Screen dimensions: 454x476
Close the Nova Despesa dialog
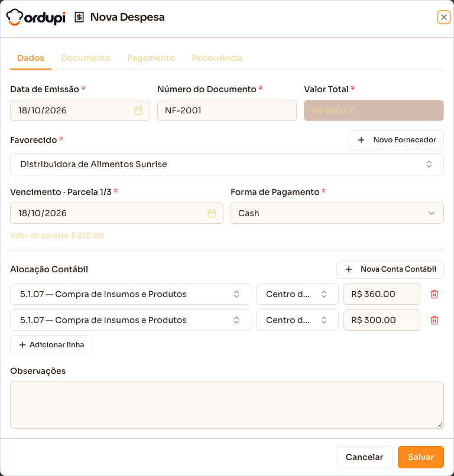pos(444,17)
